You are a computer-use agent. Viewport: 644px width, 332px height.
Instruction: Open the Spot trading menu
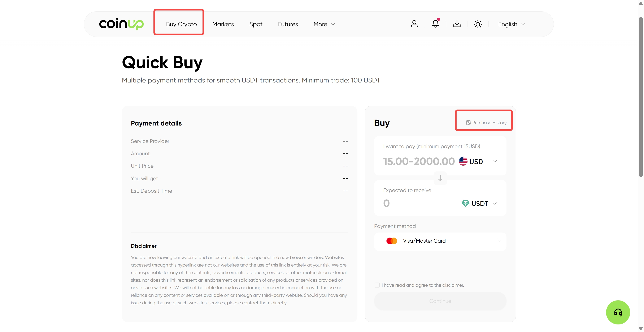256,24
